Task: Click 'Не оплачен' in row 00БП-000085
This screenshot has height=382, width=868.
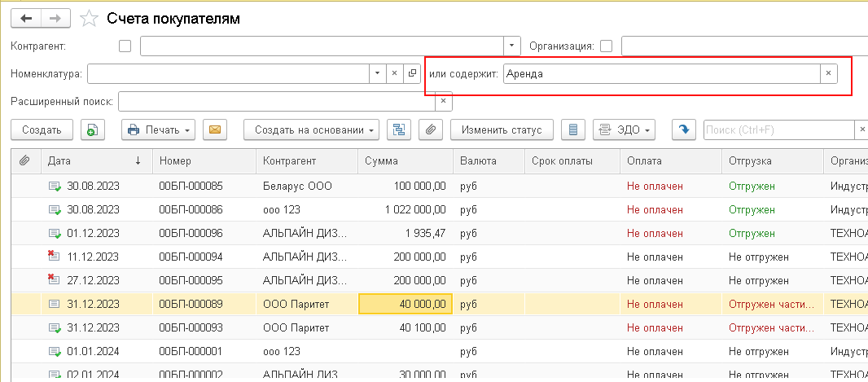Action: click(x=655, y=187)
